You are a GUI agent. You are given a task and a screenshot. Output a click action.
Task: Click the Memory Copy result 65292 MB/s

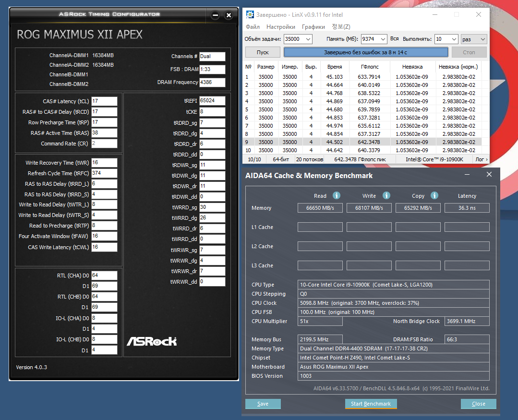point(418,208)
